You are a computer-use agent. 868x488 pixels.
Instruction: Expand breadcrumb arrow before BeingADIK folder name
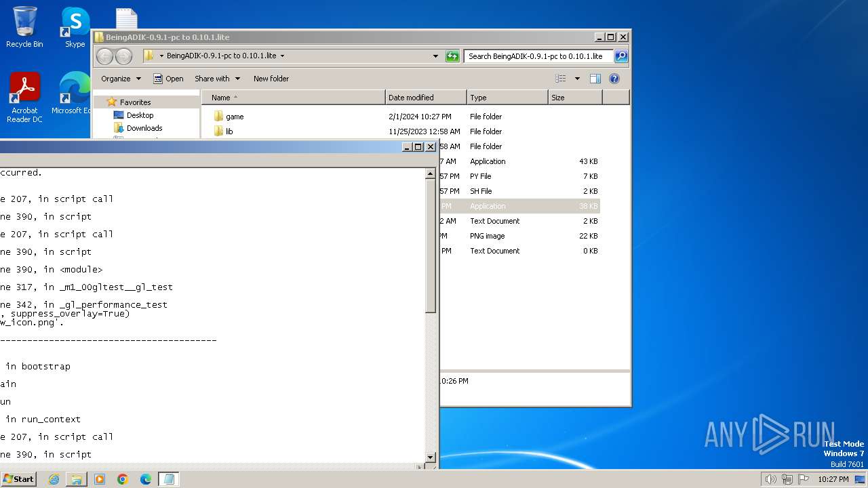(161, 56)
